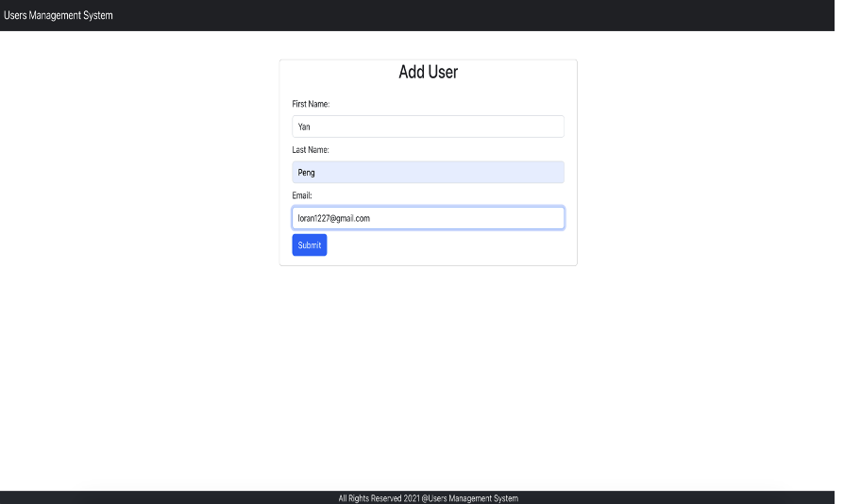Image resolution: width=844 pixels, height=504 pixels.
Task: Click the 'First Name:' label
Action: point(311,104)
